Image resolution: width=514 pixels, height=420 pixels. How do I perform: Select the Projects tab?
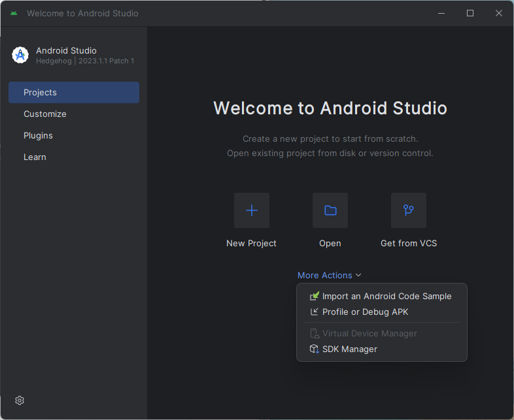tap(74, 92)
